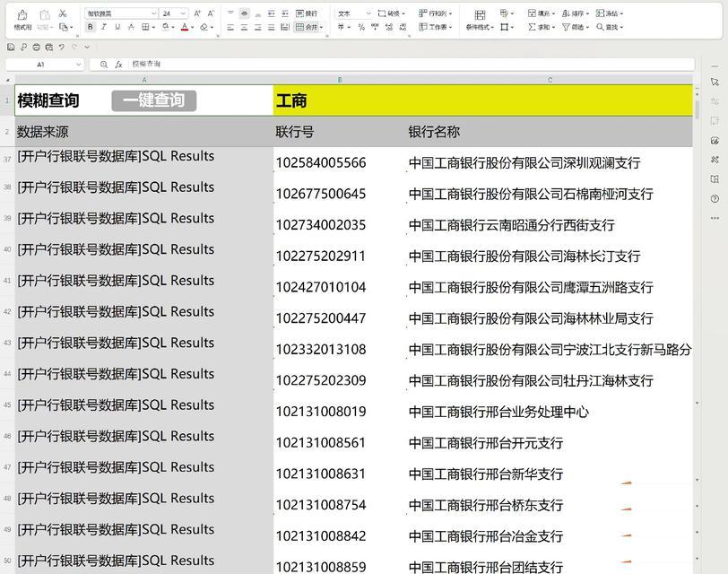Click the Cut scissors icon
Image resolution: width=728 pixels, height=574 pixels.
coord(63,13)
